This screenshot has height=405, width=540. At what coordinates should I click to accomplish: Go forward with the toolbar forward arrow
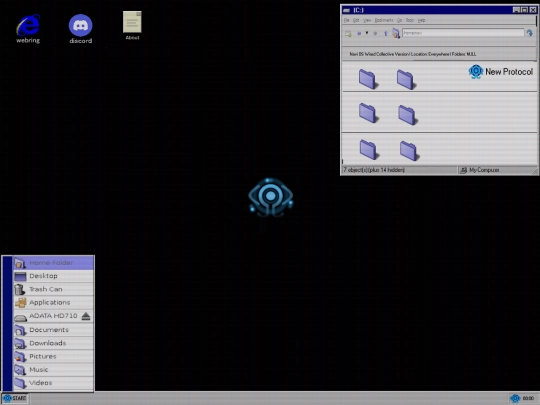[x=375, y=33]
